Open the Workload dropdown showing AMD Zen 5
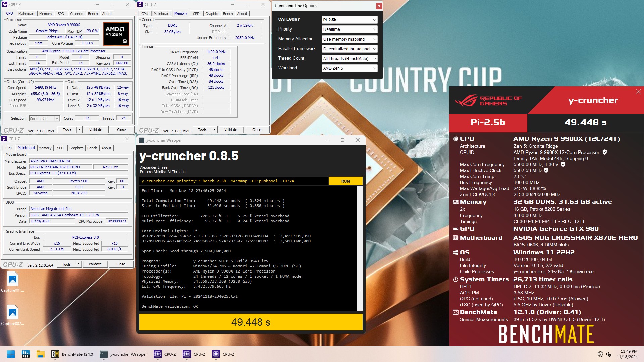This screenshot has height=362, width=644. click(x=350, y=68)
